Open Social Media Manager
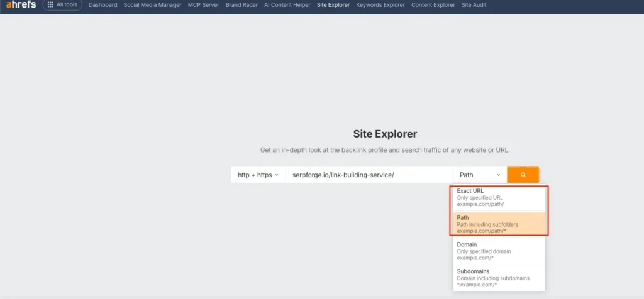 coord(152,5)
